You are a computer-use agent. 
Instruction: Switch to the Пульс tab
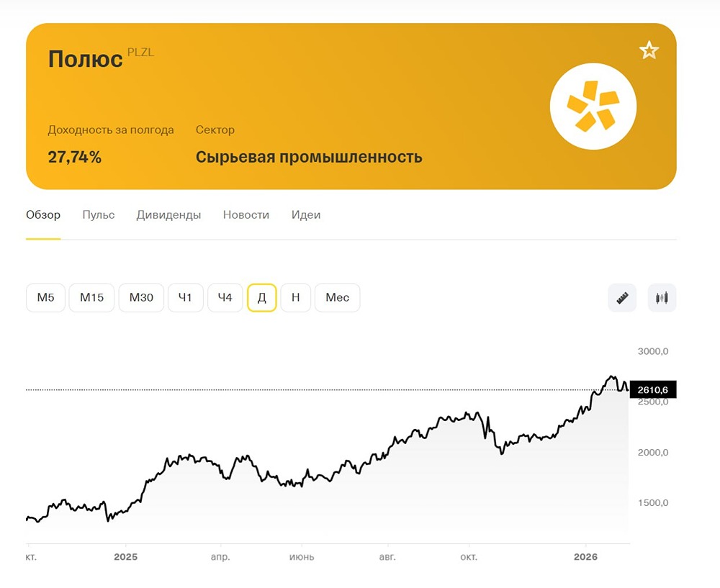pyautogui.click(x=98, y=214)
